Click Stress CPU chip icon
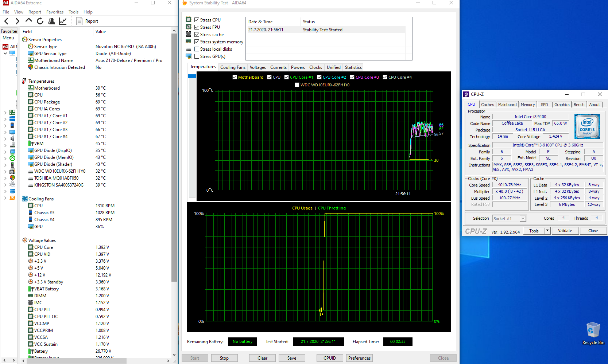 coord(189,19)
